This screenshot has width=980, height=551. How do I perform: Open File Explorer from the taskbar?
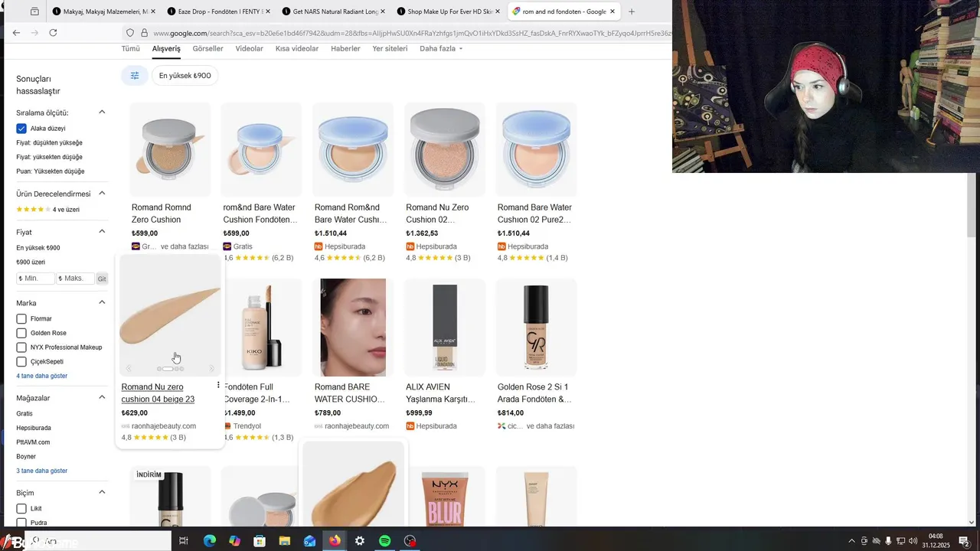pyautogui.click(x=285, y=541)
